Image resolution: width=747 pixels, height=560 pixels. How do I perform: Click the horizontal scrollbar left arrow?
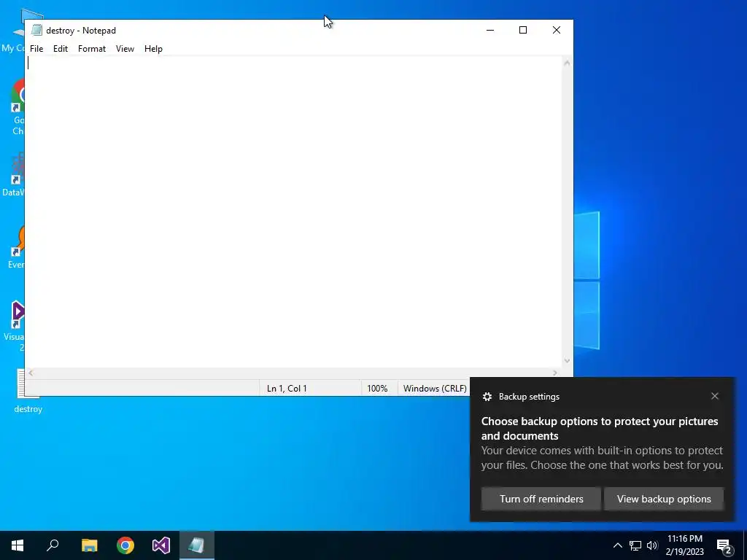pyautogui.click(x=31, y=373)
